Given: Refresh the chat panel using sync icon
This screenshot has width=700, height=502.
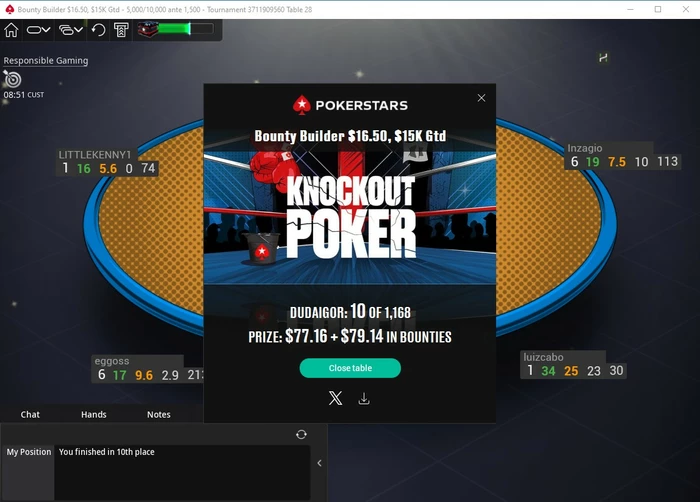Looking at the screenshot, I should pyautogui.click(x=301, y=434).
